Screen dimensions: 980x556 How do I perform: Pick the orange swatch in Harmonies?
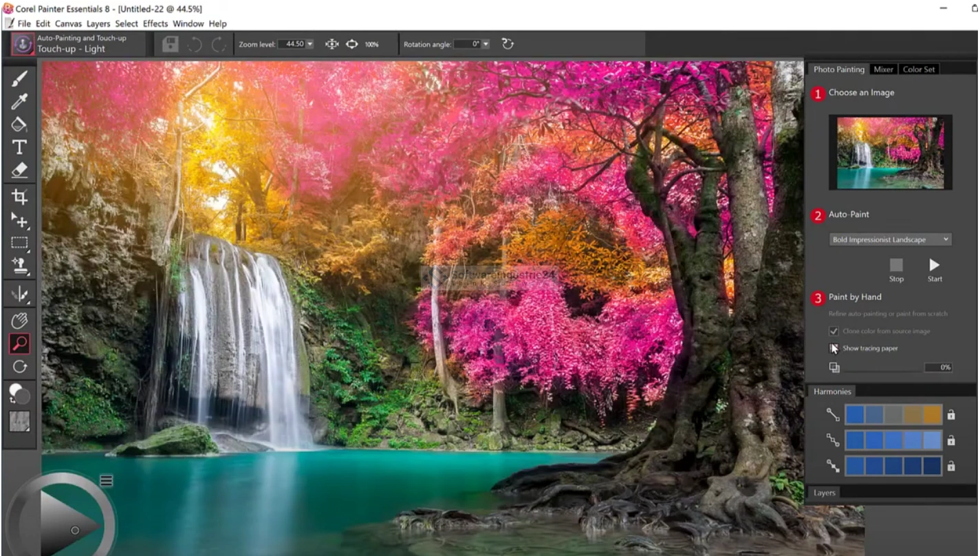[x=932, y=414]
